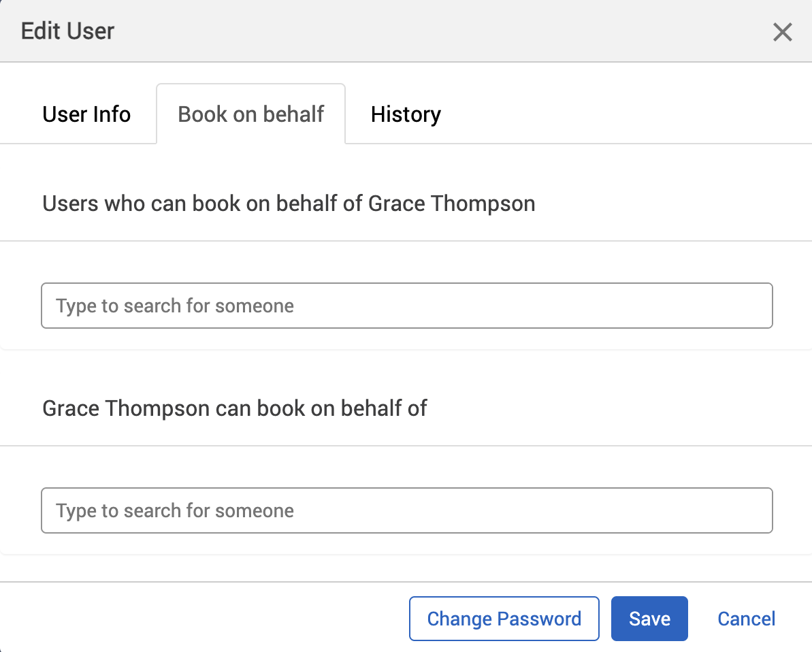Save changes to Grace Thompson's profile

coord(649,618)
